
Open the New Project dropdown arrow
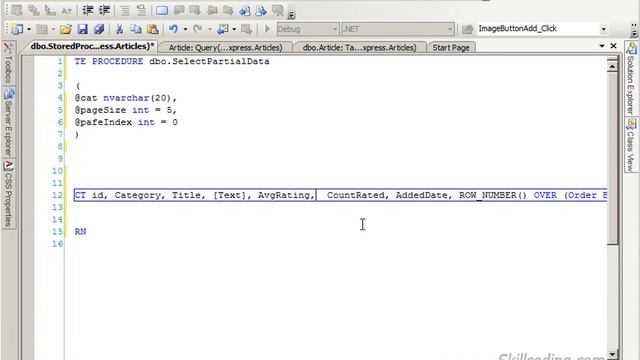point(29,29)
